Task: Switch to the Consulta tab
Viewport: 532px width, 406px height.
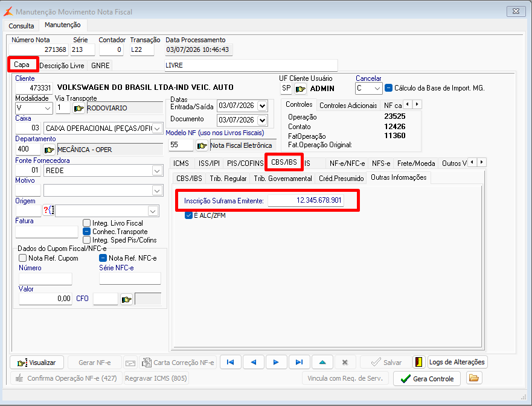Action: point(21,26)
